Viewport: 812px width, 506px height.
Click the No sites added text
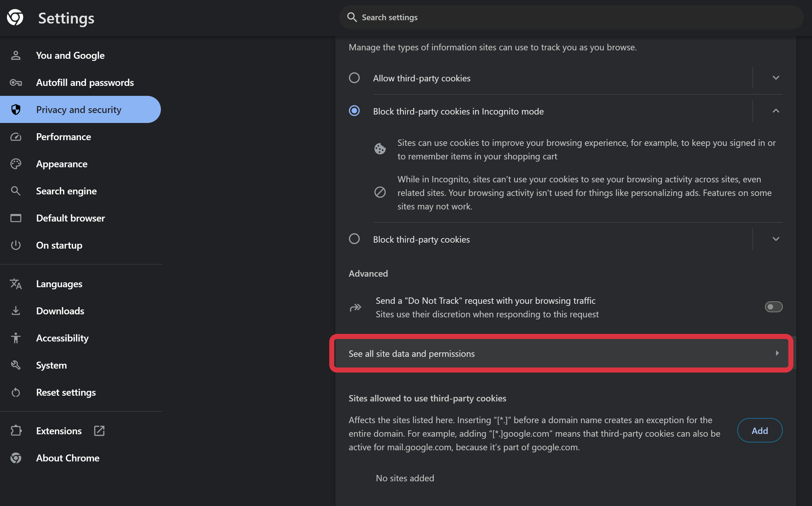[405, 478]
